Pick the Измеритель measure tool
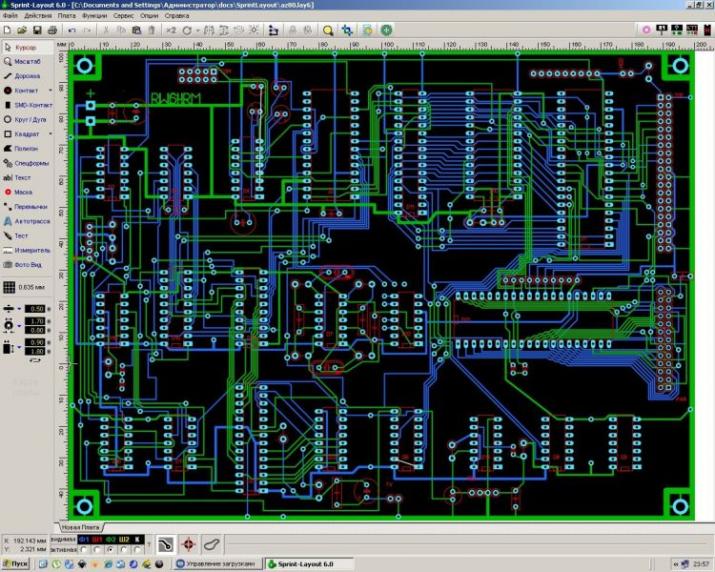This screenshot has height=572, width=715. [x=29, y=250]
